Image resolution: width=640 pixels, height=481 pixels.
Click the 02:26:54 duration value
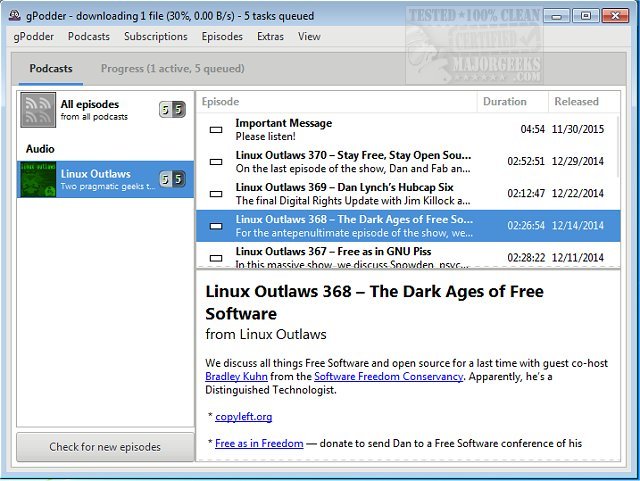[x=526, y=225]
